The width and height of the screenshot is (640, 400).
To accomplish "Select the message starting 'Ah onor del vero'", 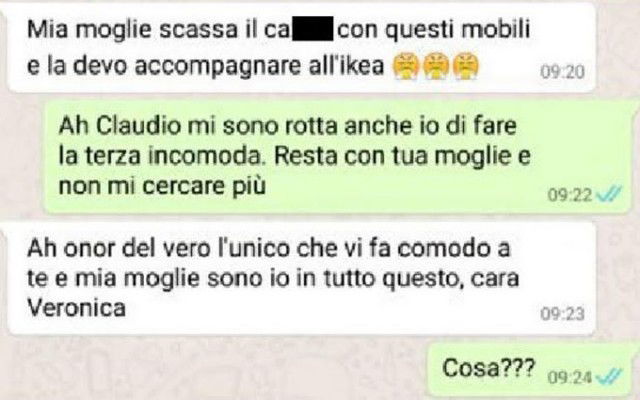I will tap(301, 278).
